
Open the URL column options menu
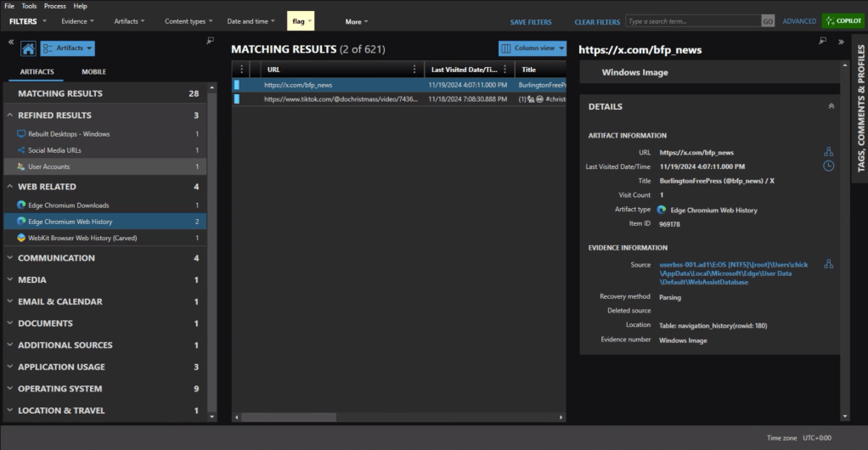414,70
